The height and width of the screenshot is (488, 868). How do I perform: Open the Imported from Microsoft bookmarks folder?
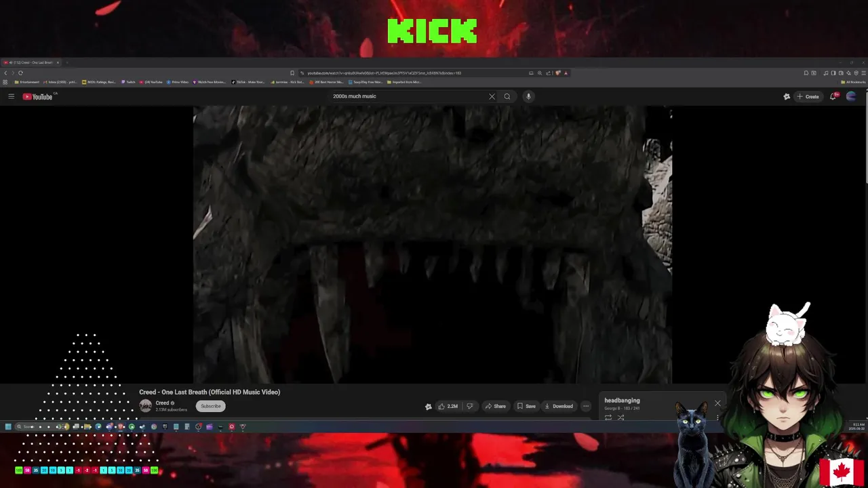pos(404,82)
